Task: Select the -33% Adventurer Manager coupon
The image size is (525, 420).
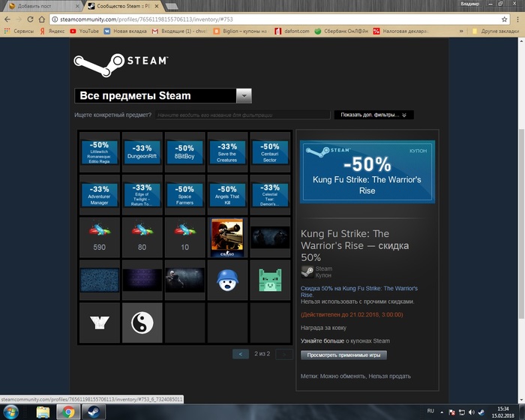Action: (x=100, y=195)
